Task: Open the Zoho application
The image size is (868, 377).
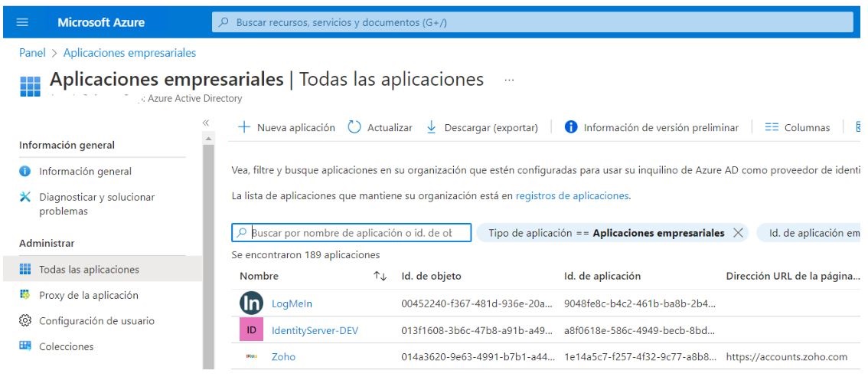Action: 283,357
